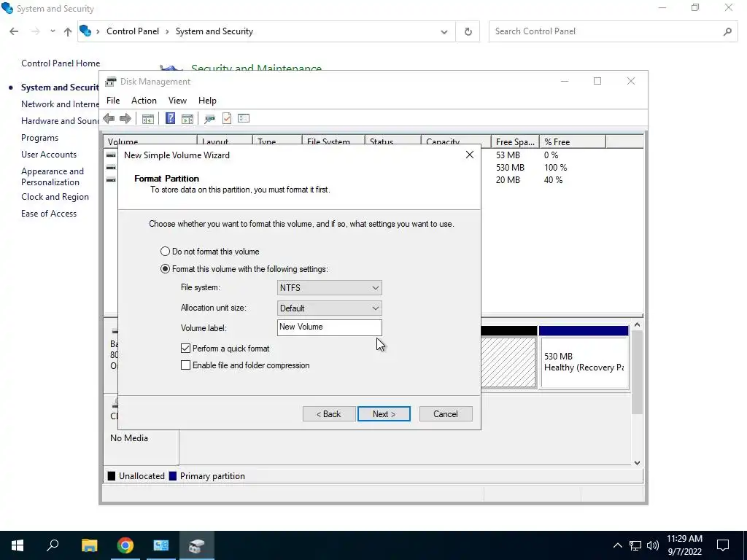The image size is (747, 560).
Task: Click the 'Control Panel' breadcrumb
Action: (x=133, y=31)
